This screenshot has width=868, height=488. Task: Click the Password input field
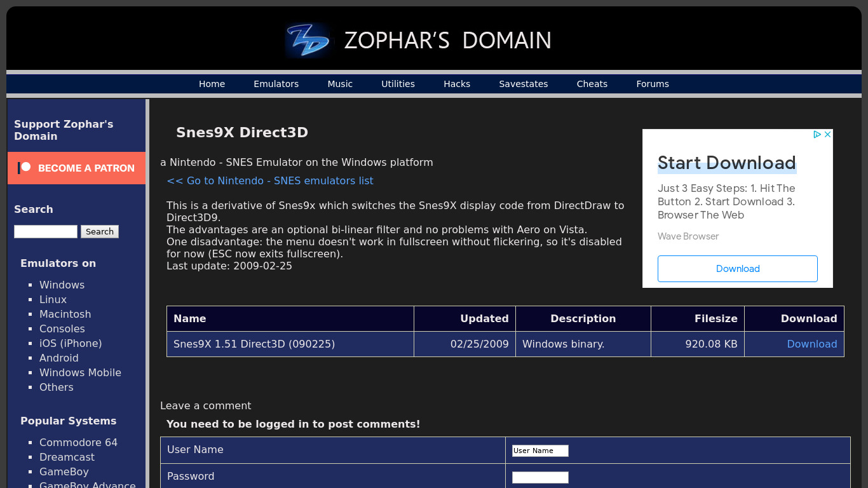point(540,477)
